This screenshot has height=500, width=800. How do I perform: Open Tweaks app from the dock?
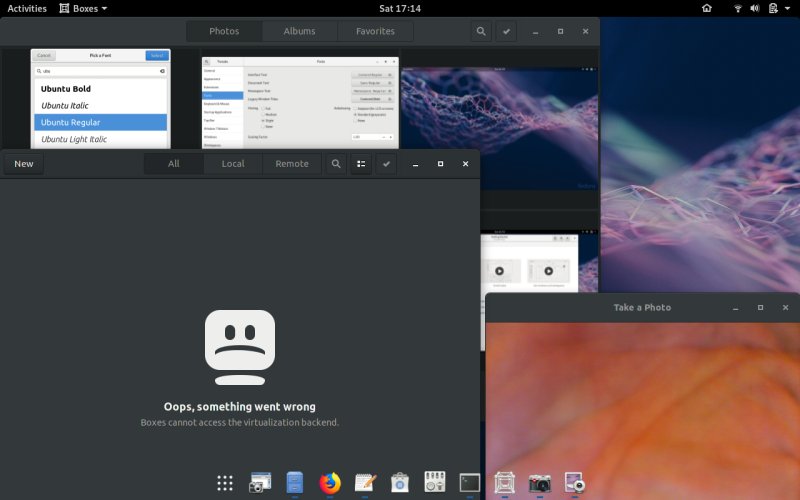click(435, 483)
